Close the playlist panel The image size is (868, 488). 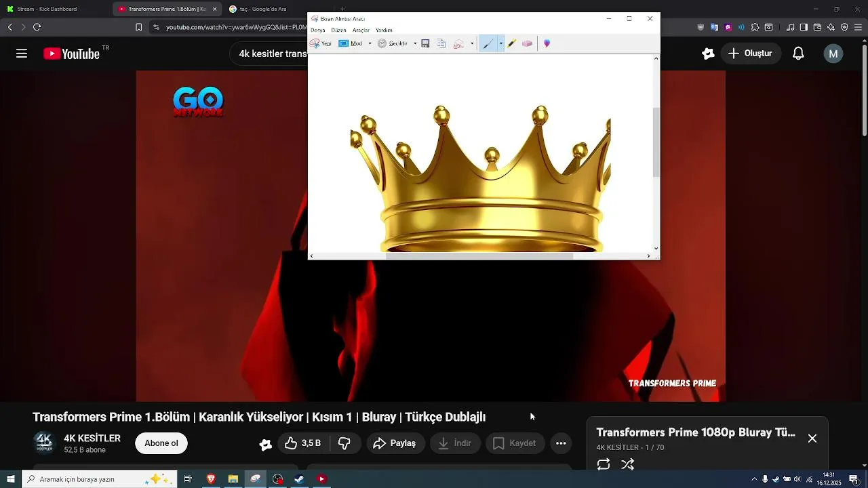(812, 439)
